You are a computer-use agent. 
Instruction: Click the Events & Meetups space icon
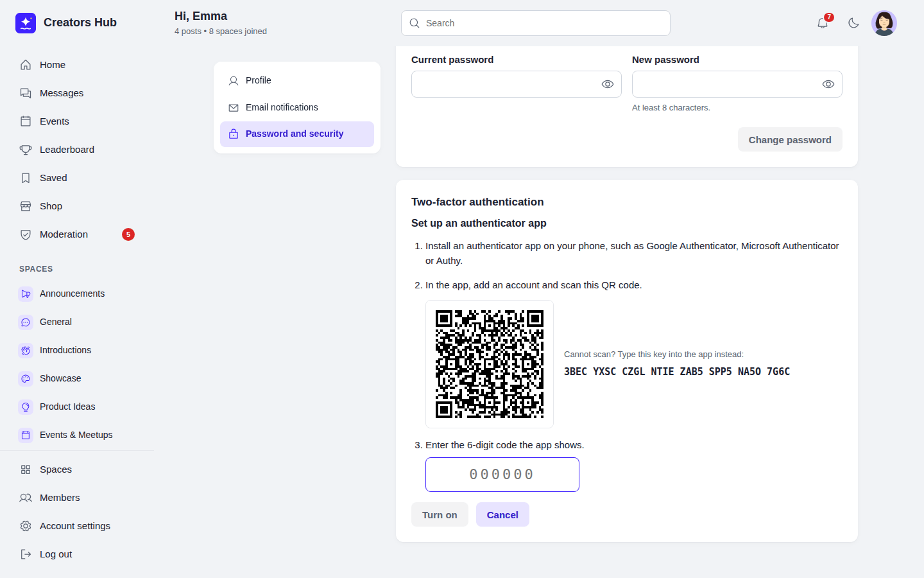pyautogui.click(x=26, y=435)
